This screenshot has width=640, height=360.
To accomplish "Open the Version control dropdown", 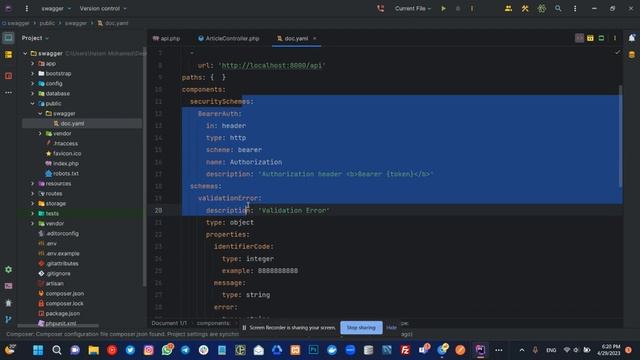I will click(103, 8).
